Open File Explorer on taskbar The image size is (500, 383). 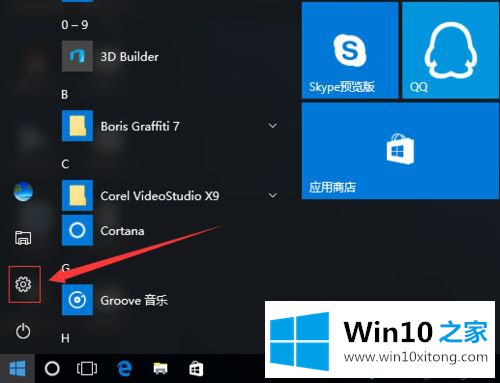tap(160, 369)
